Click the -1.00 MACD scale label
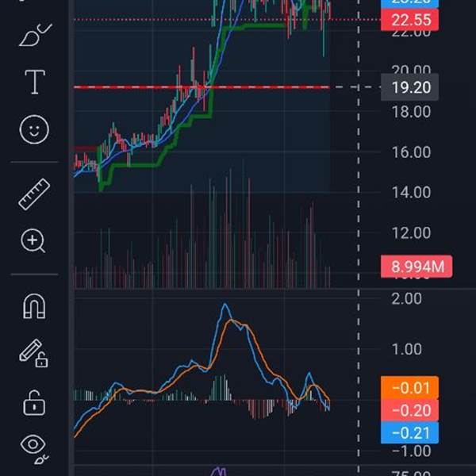The height and width of the screenshot is (476, 476). click(411, 451)
